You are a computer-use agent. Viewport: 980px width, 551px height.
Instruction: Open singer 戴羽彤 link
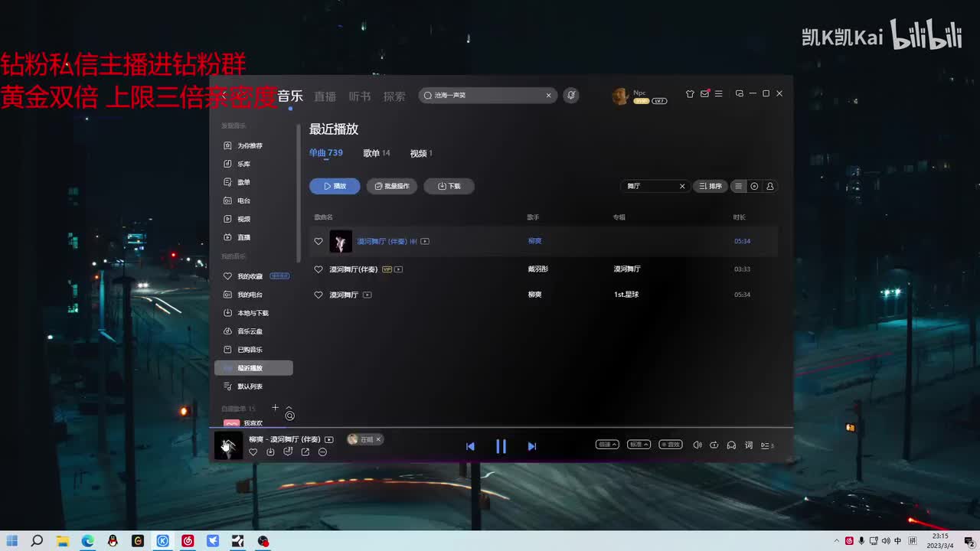click(538, 269)
